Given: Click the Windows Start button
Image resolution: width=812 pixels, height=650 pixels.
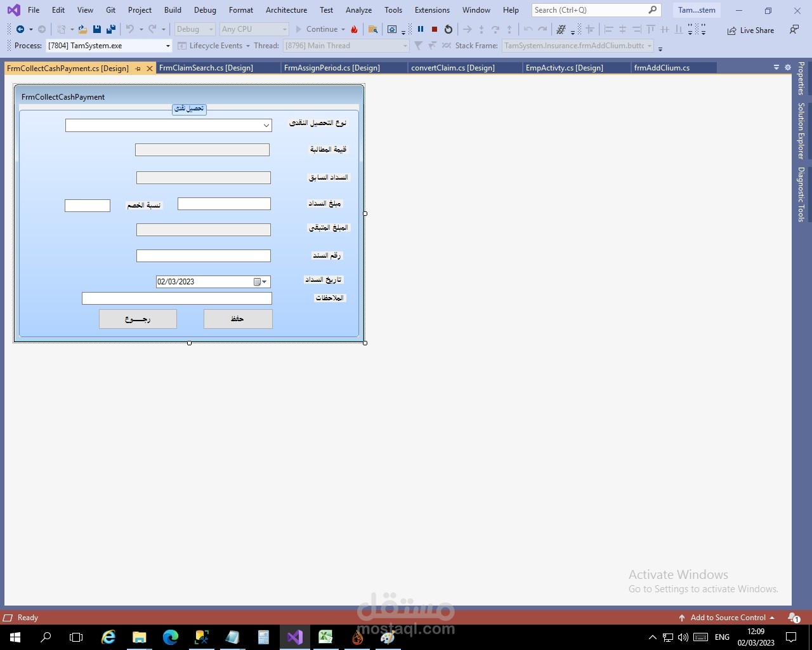Looking at the screenshot, I should [x=15, y=637].
